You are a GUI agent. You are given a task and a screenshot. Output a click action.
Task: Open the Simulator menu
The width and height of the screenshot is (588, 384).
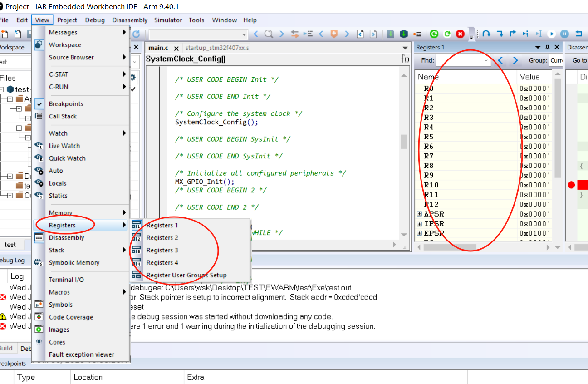pos(168,20)
